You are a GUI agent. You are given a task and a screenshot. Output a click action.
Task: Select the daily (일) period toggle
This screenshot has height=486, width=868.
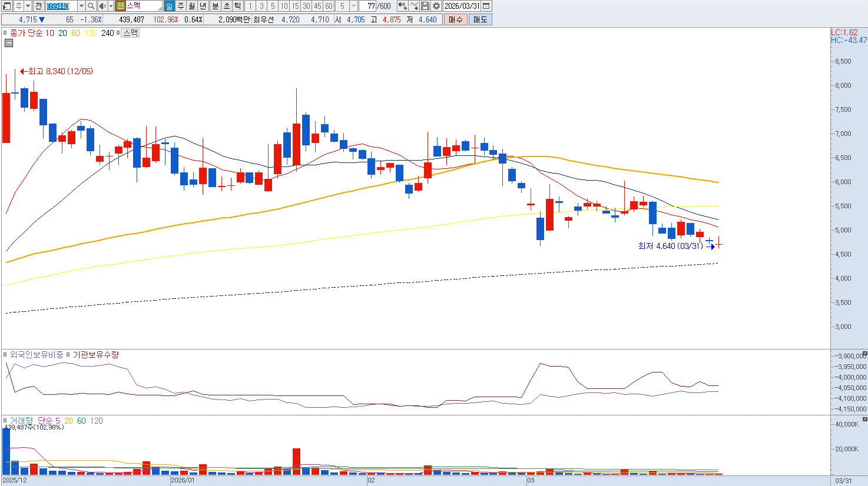point(170,6)
